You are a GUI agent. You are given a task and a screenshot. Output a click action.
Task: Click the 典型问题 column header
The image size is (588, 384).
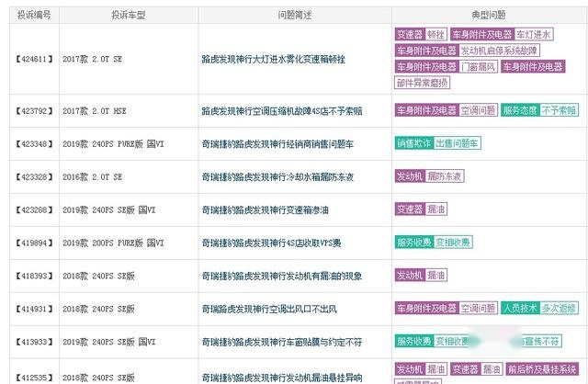pyautogui.click(x=489, y=15)
